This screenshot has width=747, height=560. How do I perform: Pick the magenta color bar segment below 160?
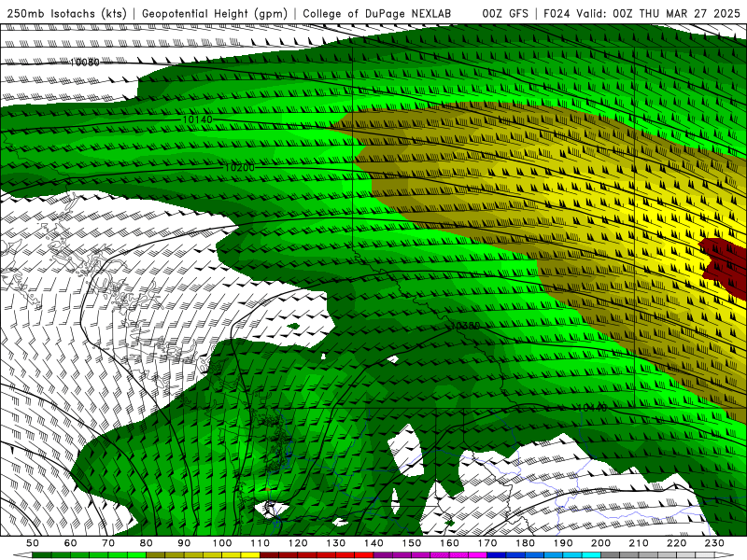[x=458, y=555]
